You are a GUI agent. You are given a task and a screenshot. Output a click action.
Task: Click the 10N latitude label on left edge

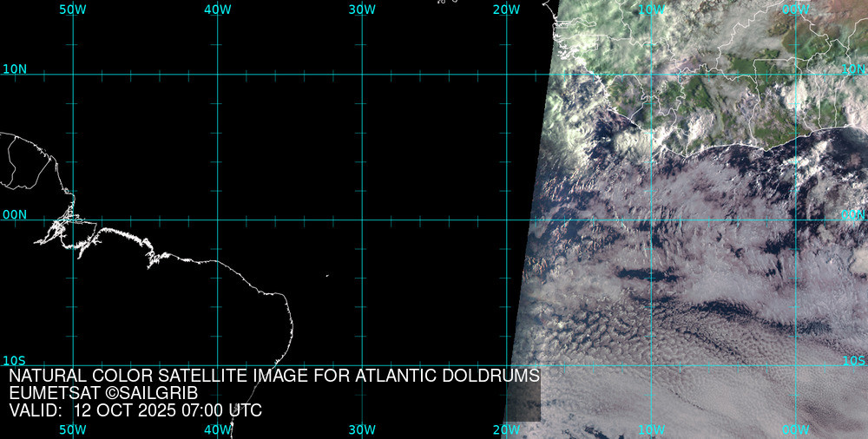[15, 69]
